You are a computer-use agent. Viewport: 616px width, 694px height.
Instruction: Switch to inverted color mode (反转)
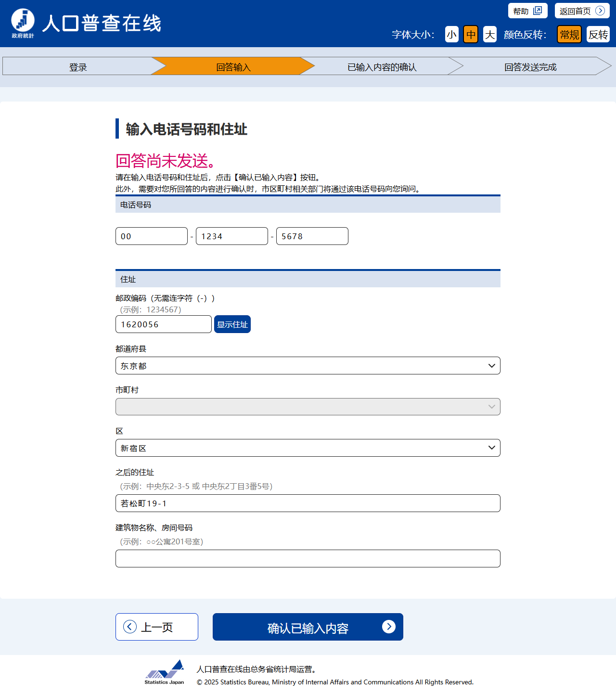coord(598,35)
